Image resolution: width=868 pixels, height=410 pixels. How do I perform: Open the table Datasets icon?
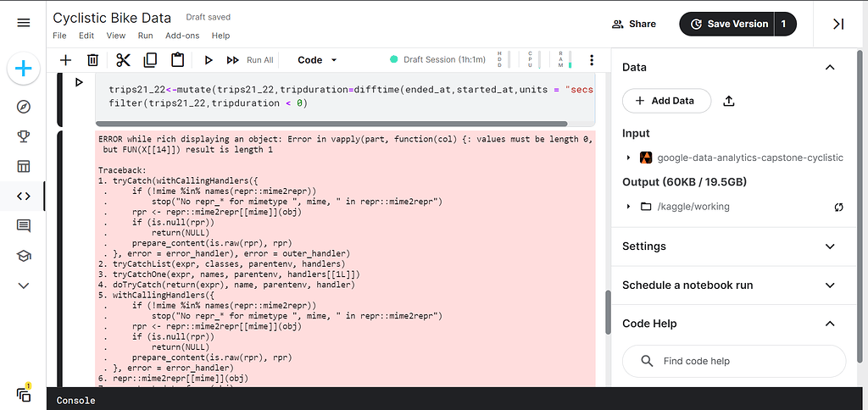pyautogui.click(x=23, y=167)
